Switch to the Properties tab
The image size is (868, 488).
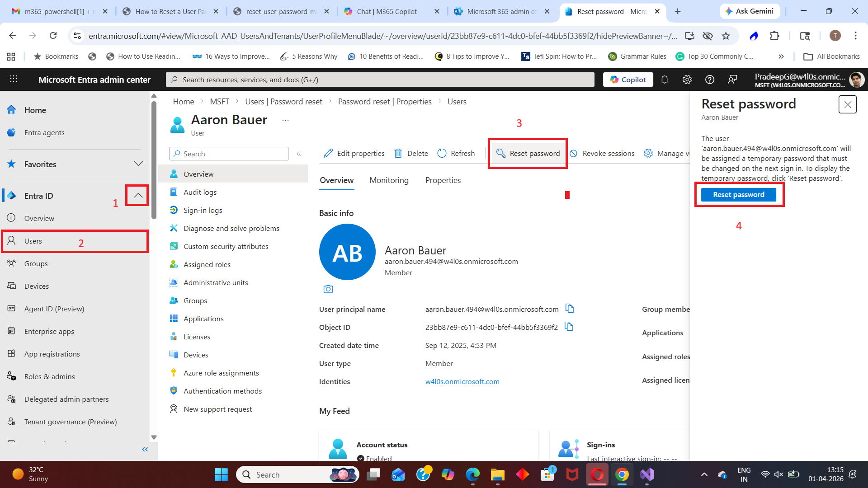point(443,180)
